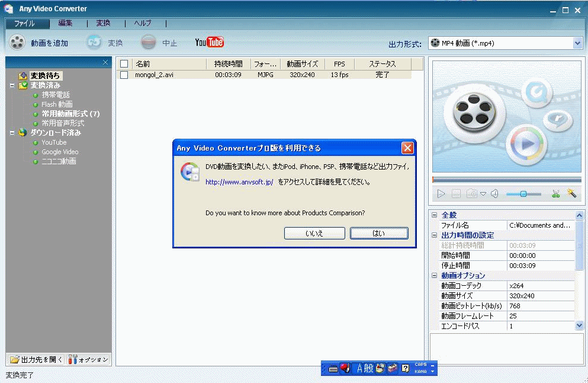Click the はい button in dialog
Viewport: 588px width, 383px height.
pyautogui.click(x=379, y=233)
